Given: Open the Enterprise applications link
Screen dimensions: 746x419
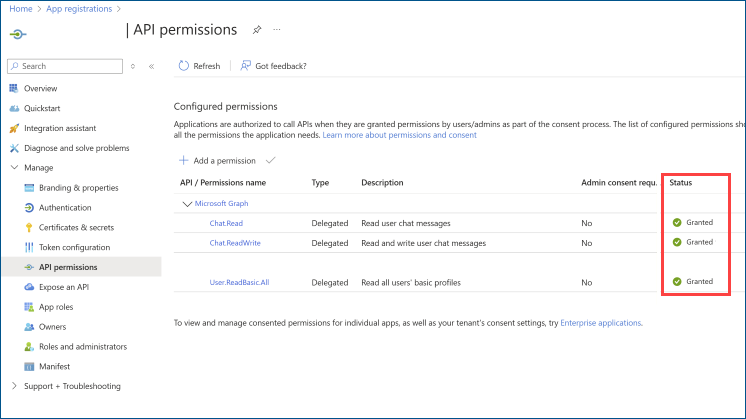Looking at the screenshot, I should [600, 323].
